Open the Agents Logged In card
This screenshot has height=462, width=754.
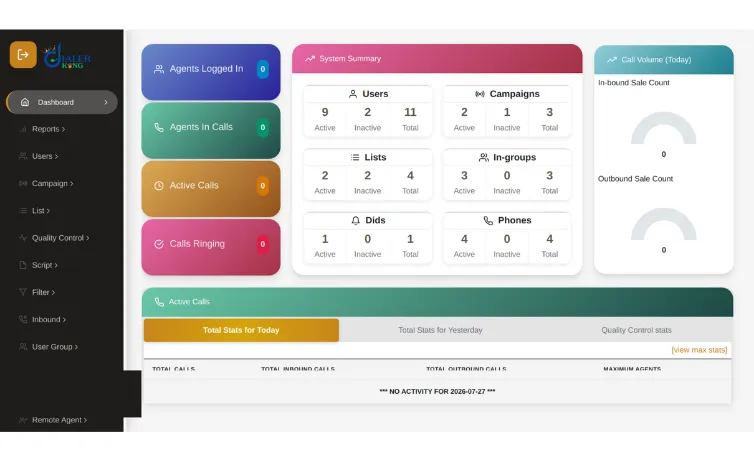pos(211,72)
